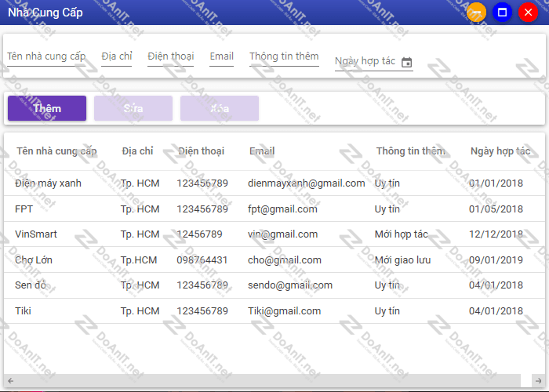549x392 pixels.
Task: Click email sendo@gmail.com cell
Action: 290,285
